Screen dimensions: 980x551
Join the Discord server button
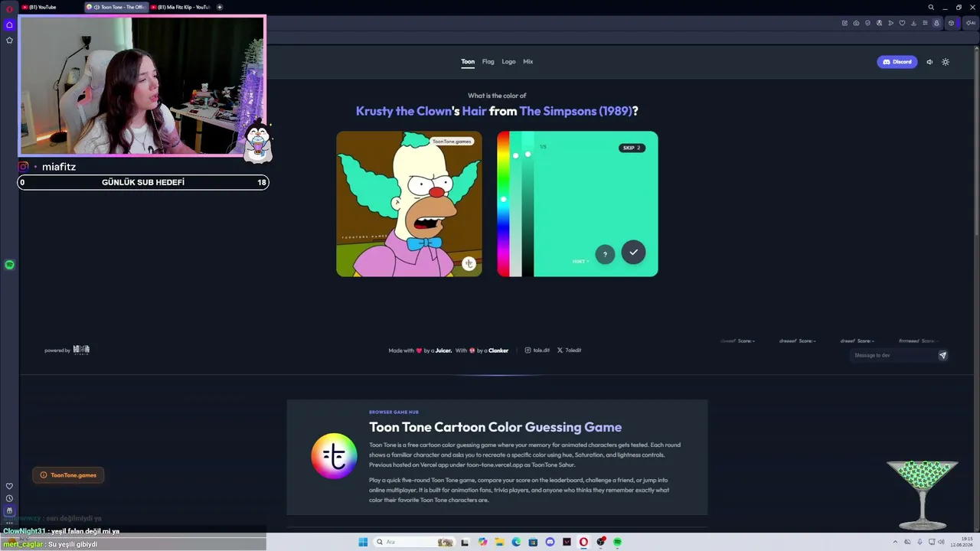(897, 62)
